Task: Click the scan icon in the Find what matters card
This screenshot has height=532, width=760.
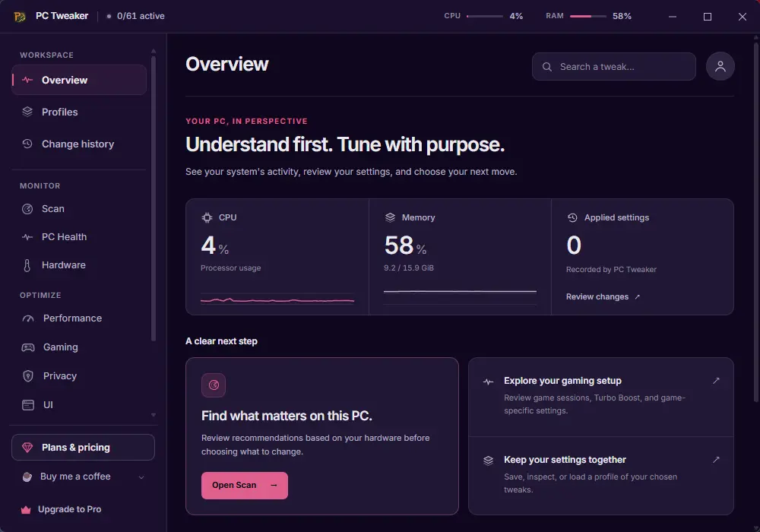Action: (x=214, y=385)
